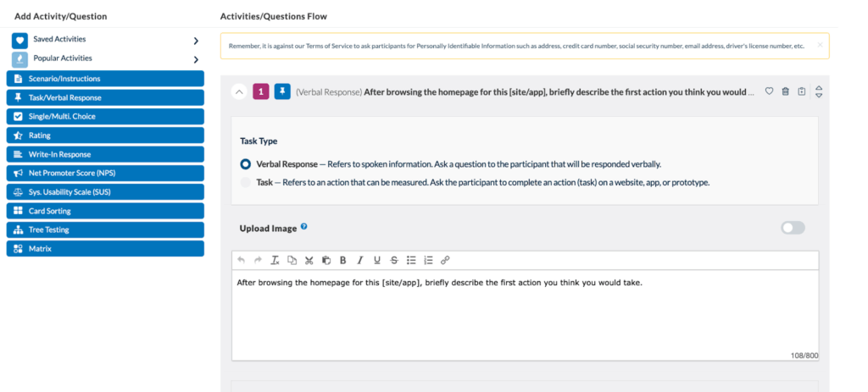The image size is (868, 392).
Task: Click the Upload Image help icon
Action: point(303,227)
